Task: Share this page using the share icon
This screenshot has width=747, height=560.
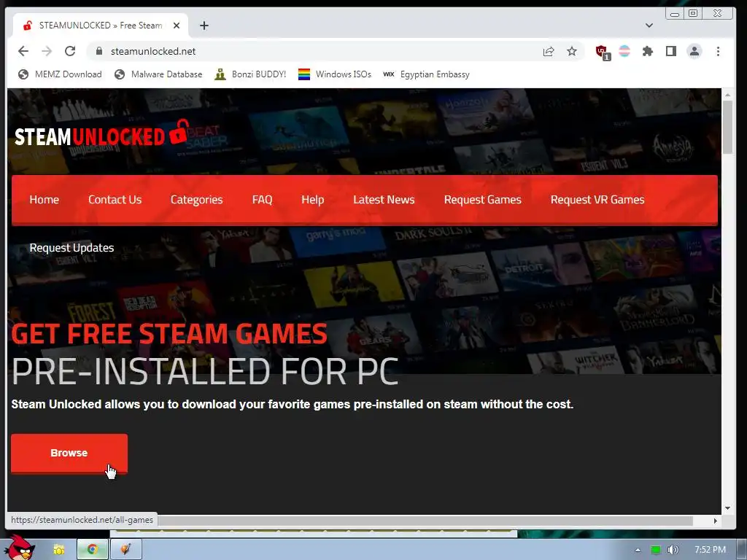Action: pos(549,52)
